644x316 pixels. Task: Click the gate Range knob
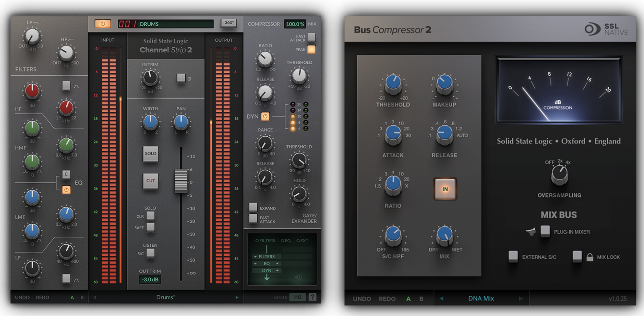265,143
